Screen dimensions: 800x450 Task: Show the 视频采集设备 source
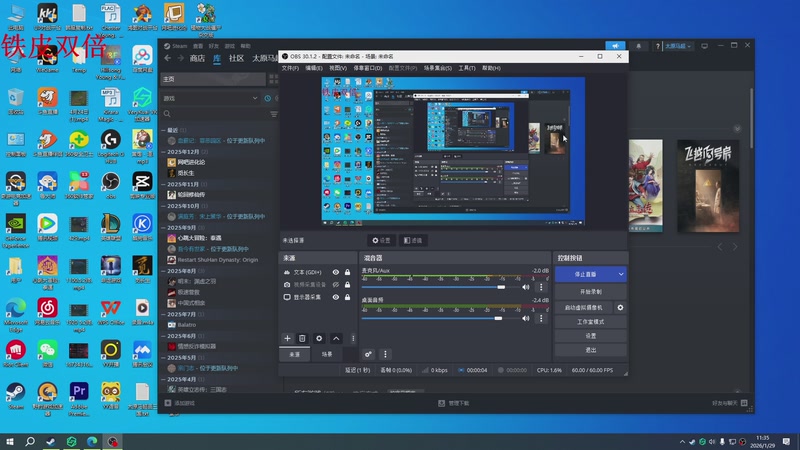coord(336,285)
